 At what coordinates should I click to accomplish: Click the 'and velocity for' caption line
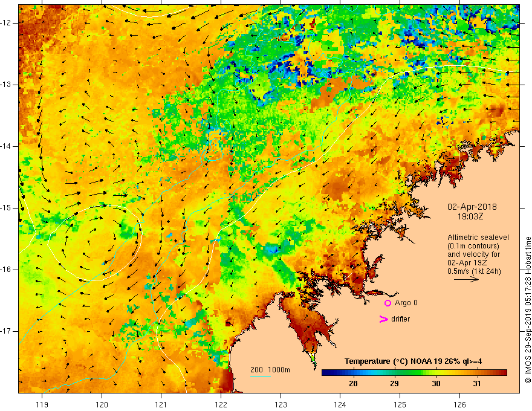473,254
